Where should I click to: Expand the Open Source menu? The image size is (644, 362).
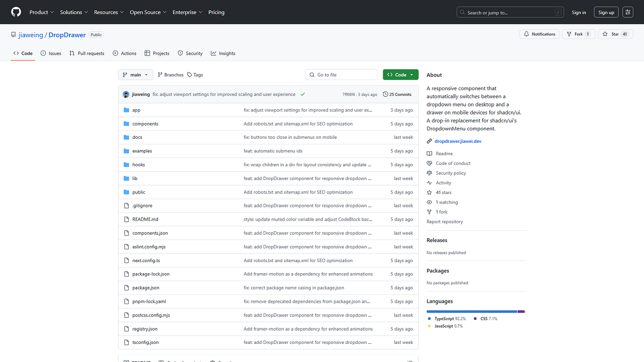148,12
